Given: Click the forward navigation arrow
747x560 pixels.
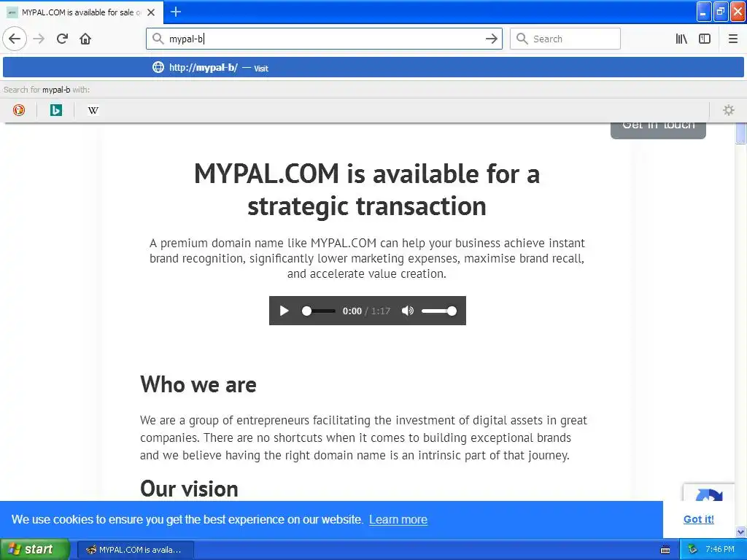Looking at the screenshot, I should click(39, 39).
